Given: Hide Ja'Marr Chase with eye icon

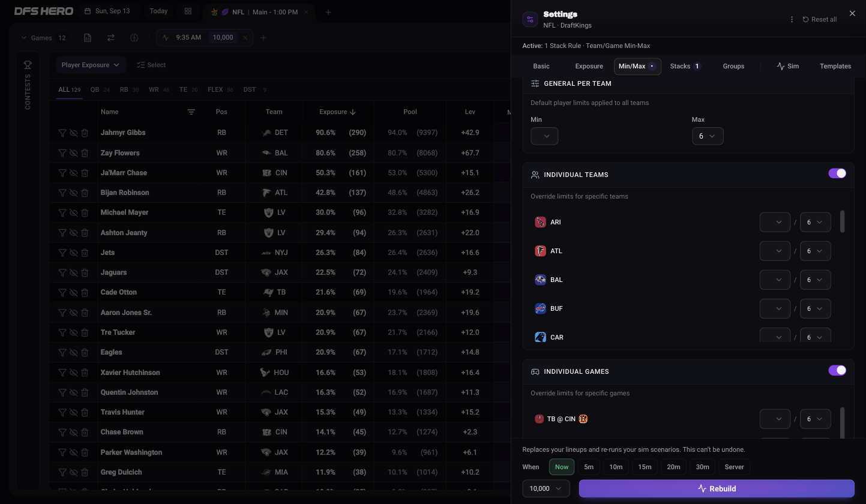Looking at the screenshot, I should (x=74, y=173).
